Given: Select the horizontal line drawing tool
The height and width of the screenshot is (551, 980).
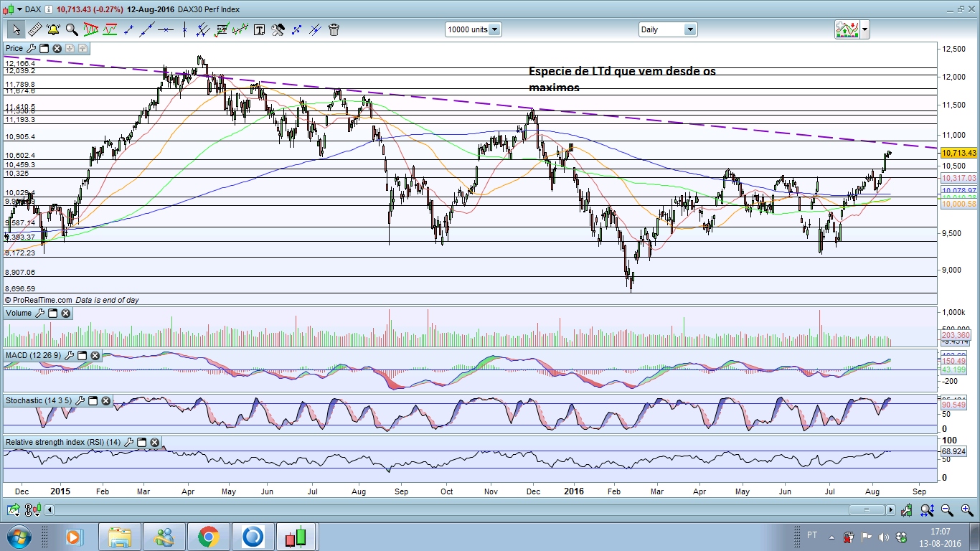Looking at the screenshot, I should click(x=166, y=29).
